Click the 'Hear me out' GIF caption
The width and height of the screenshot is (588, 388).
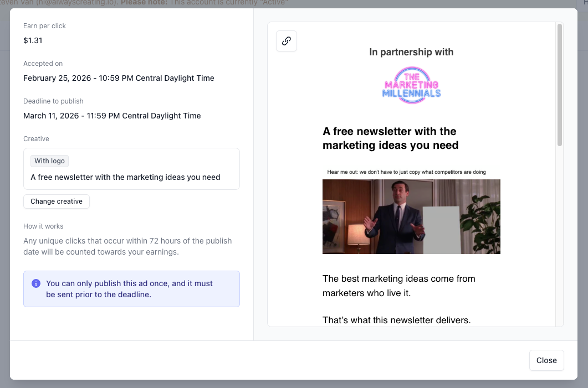point(406,172)
